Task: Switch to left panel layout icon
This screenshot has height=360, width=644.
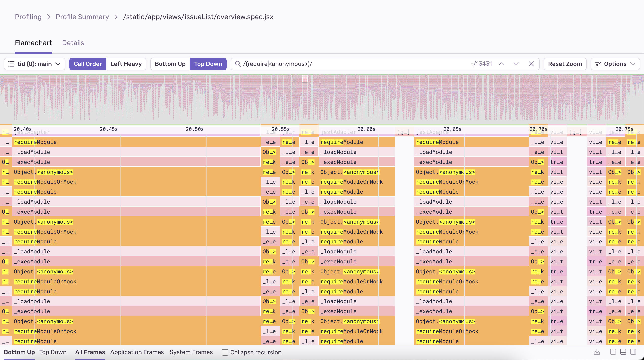Action: tap(613, 352)
